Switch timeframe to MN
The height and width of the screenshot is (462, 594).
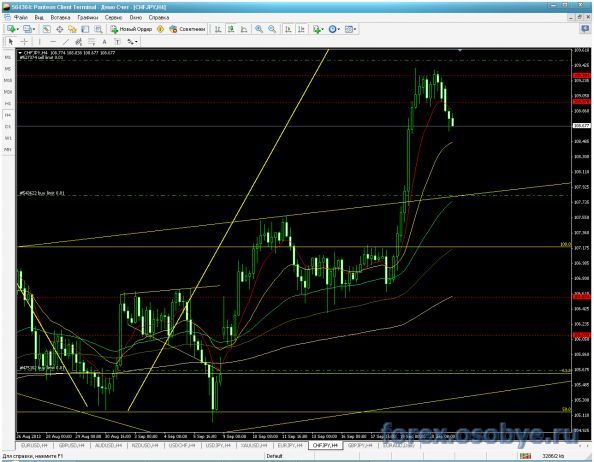[8, 150]
